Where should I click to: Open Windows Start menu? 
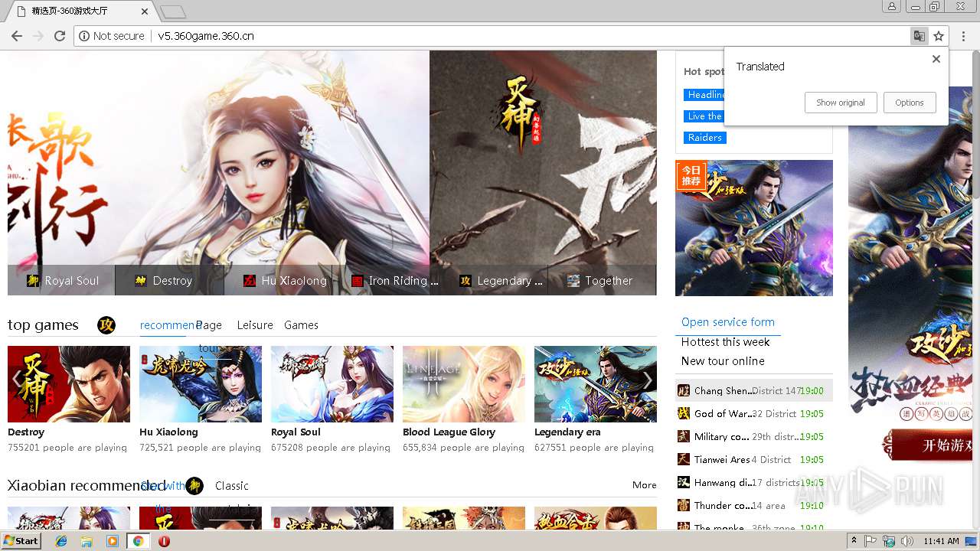click(x=21, y=541)
